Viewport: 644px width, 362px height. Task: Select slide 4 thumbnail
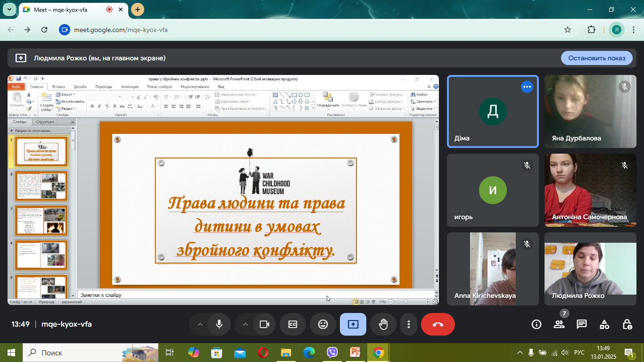click(41, 255)
